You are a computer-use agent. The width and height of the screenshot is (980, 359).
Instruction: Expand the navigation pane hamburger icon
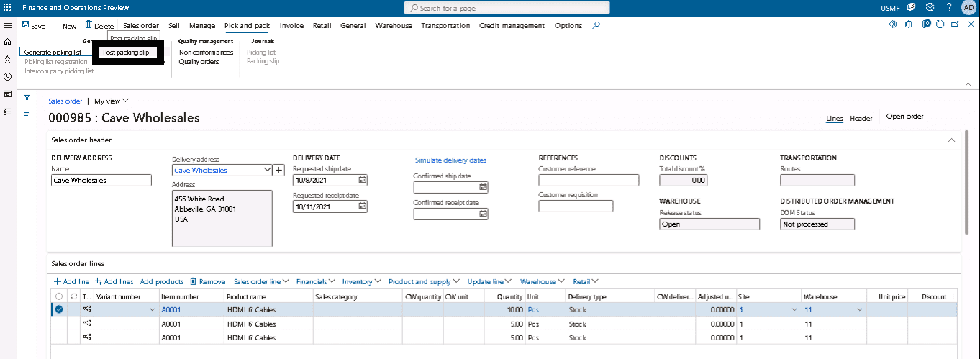tap(8, 25)
